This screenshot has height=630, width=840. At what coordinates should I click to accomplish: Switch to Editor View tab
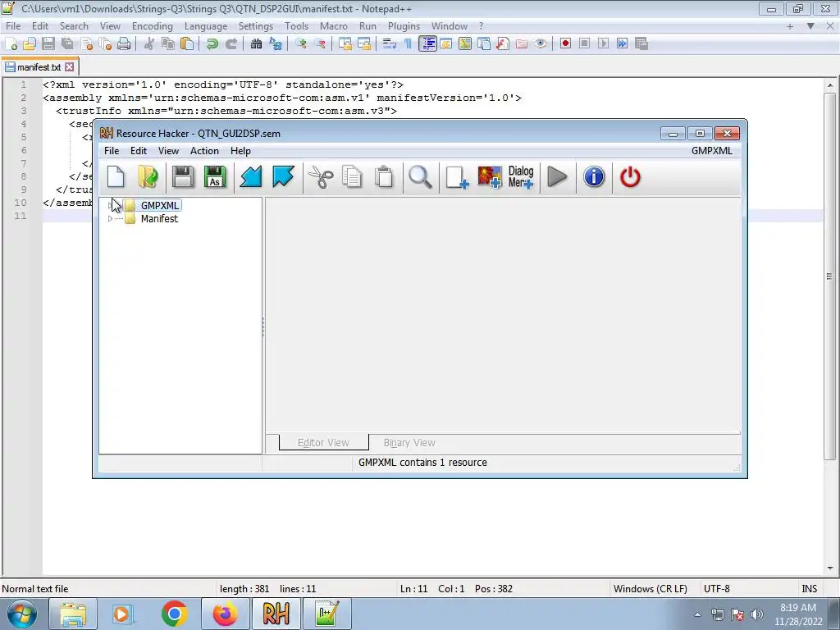(323, 443)
